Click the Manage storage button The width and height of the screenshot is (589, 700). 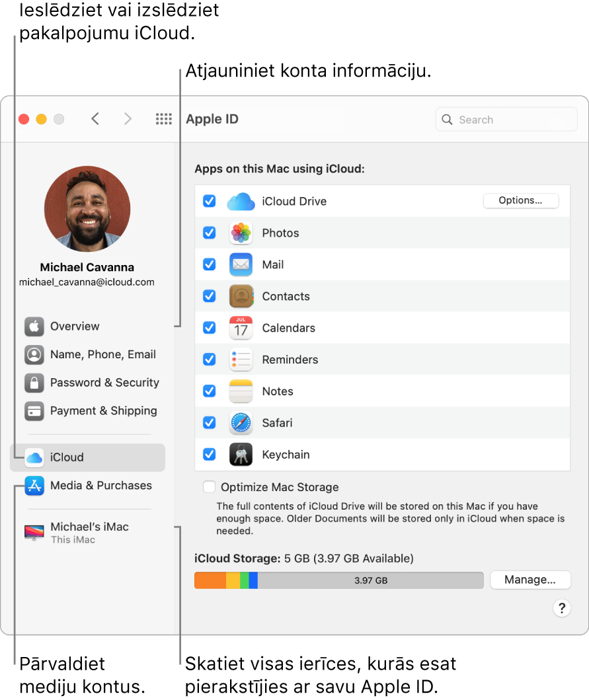click(530, 580)
